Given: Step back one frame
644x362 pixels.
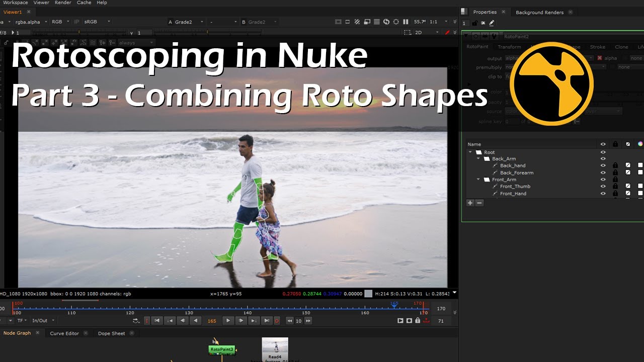Looking at the screenshot, I should (x=183, y=320).
